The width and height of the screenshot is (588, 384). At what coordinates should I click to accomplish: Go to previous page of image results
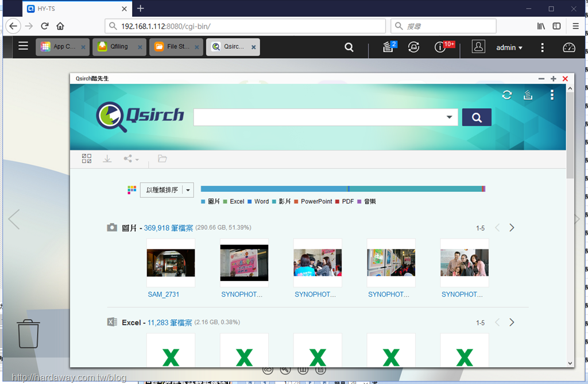coord(497,228)
